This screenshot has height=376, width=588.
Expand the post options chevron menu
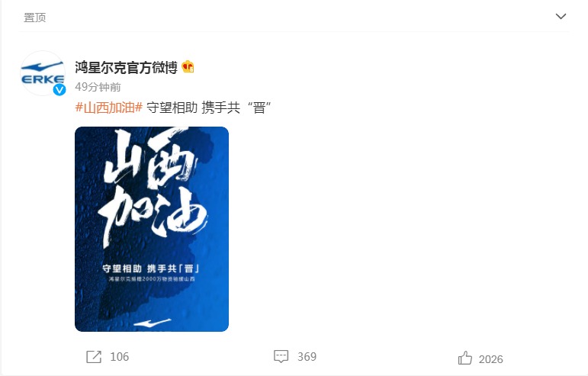[561, 17]
